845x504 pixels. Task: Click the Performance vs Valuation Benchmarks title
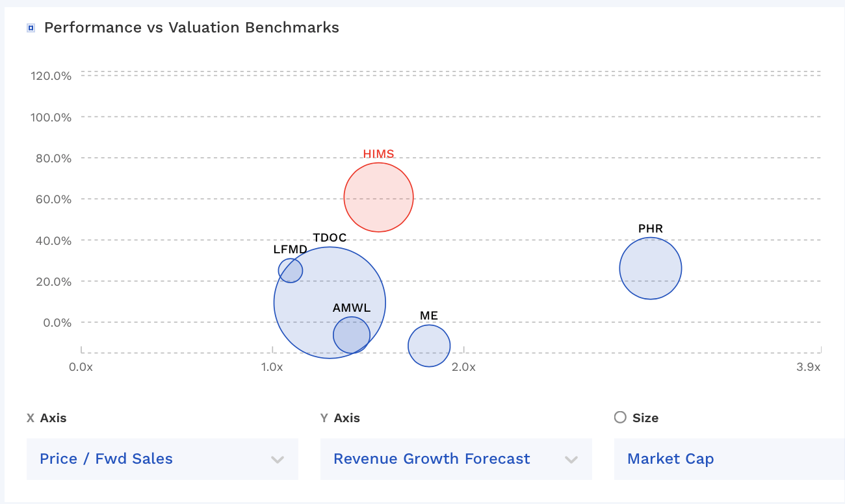pyautogui.click(x=191, y=27)
